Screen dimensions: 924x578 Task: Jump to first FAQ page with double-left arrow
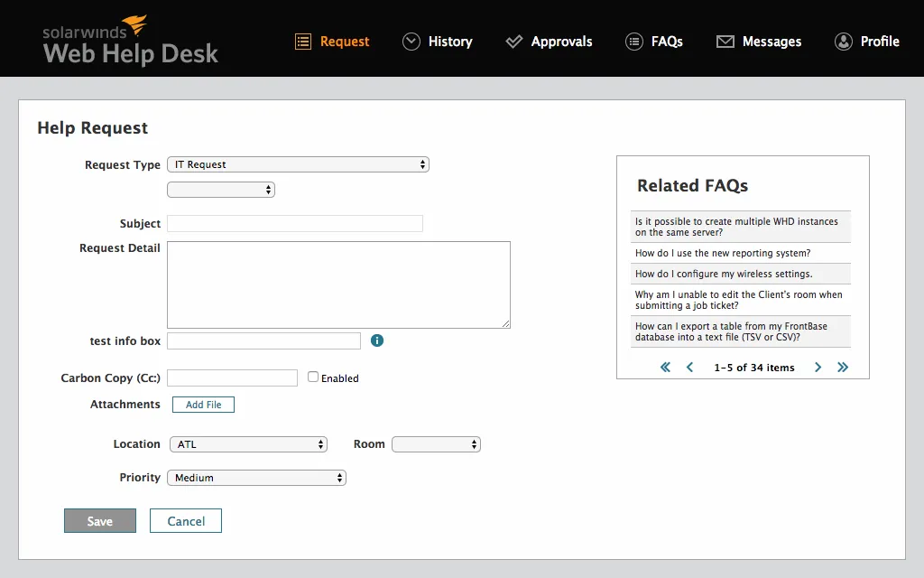tap(665, 368)
